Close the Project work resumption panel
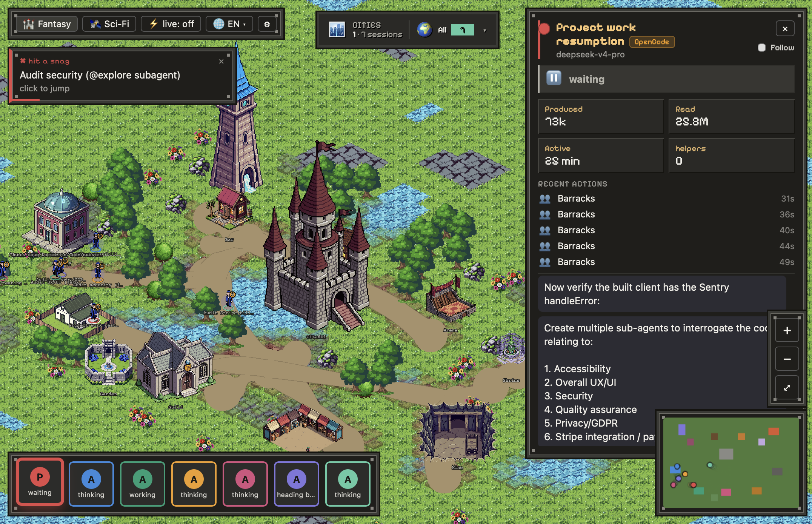Viewport: 812px width, 524px height. (785, 29)
